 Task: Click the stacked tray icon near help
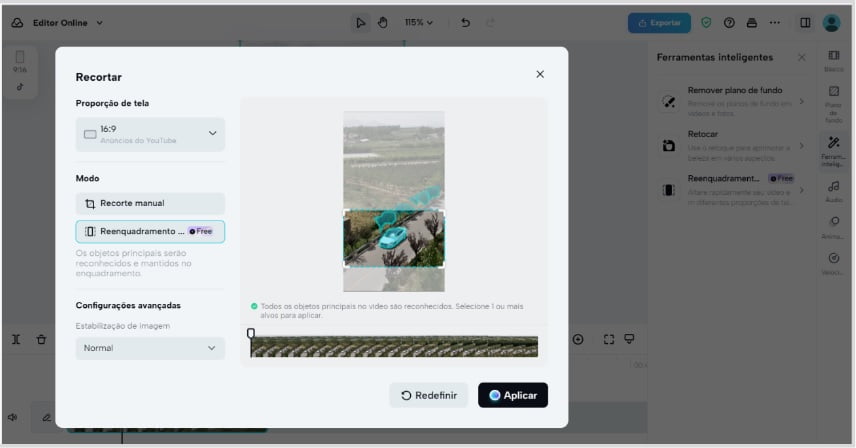752,23
